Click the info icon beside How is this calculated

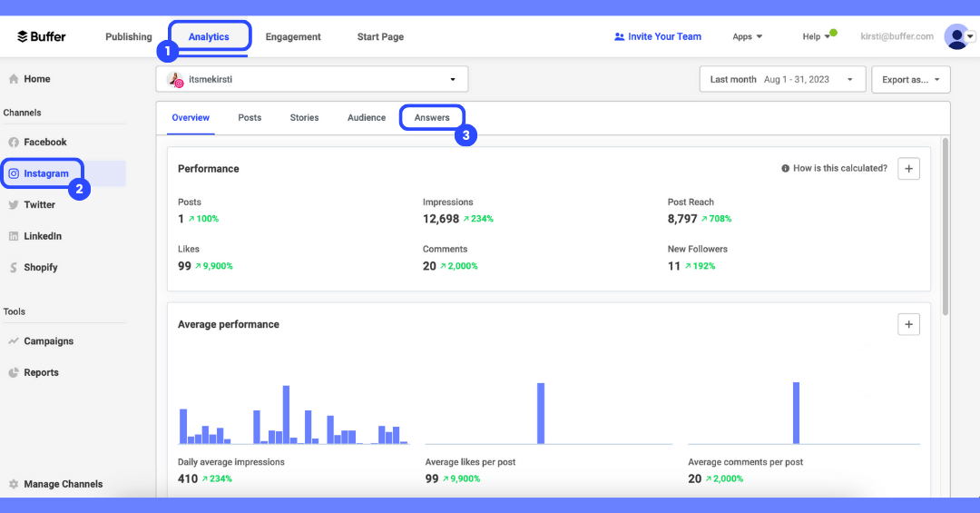pyautogui.click(x=785, y=168)
